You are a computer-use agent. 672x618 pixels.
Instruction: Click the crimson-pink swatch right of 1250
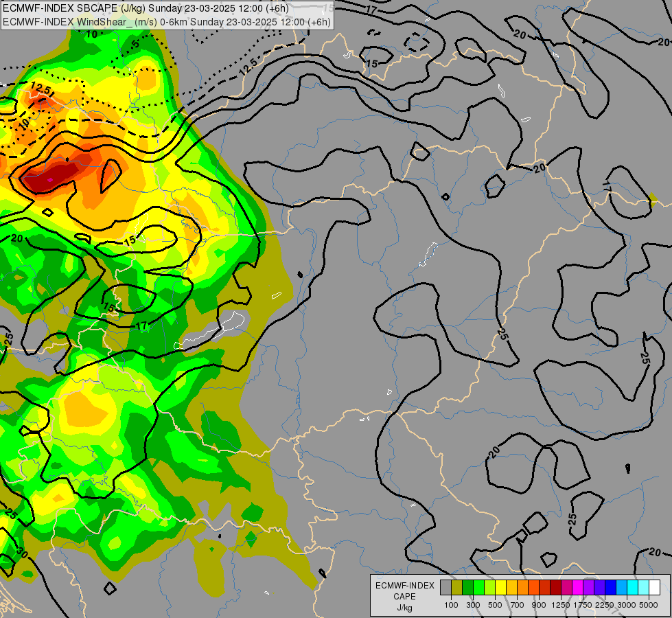tap(566, 588)
